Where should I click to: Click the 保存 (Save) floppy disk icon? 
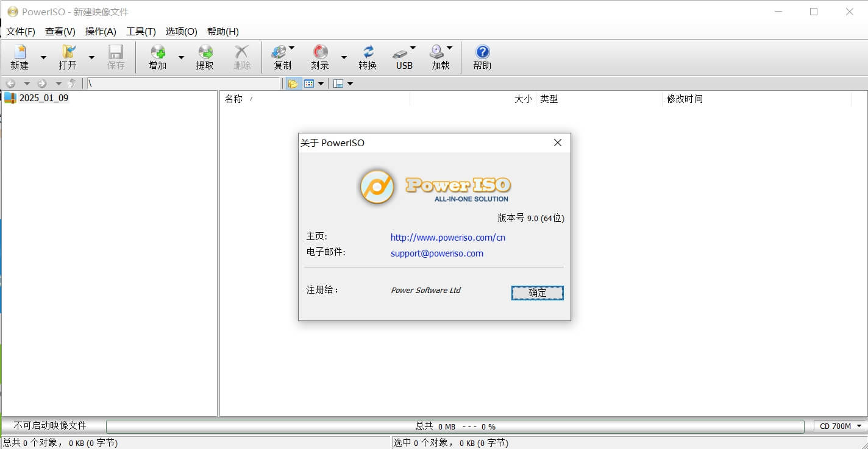click(x=116, y=52)
